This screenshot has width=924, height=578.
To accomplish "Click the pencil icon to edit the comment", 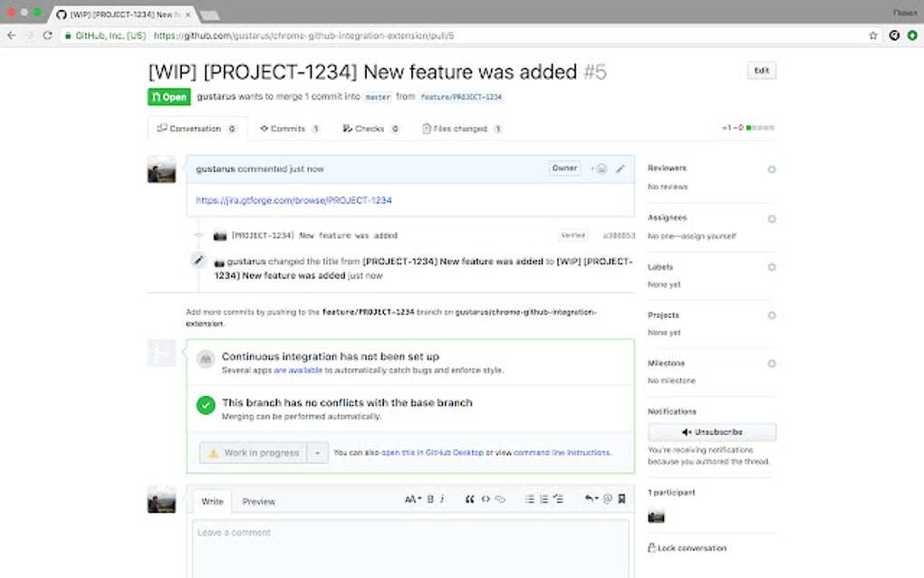I will [x=621, y=169].
